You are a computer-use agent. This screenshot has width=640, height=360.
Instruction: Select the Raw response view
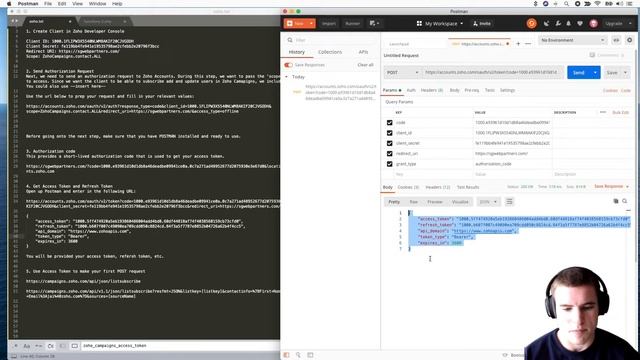click(x=413, y=202)
